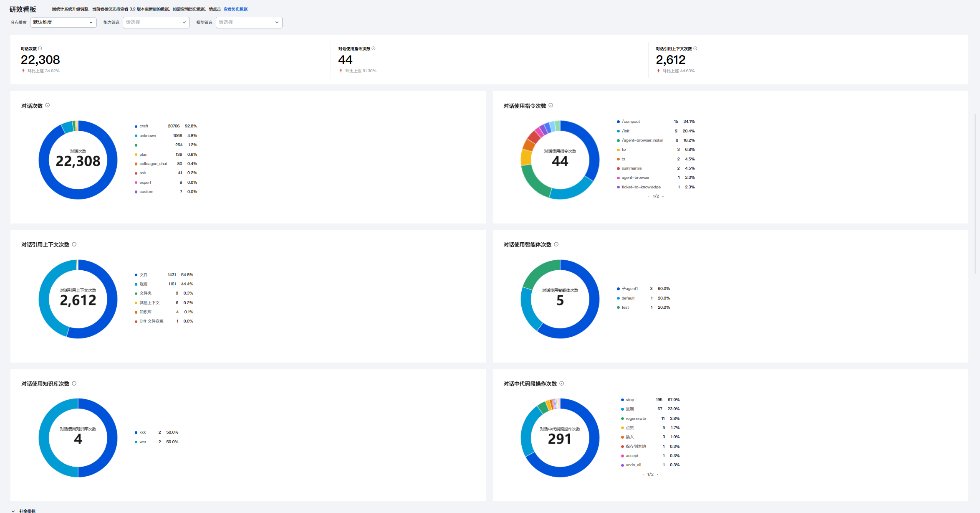This screenshot has height=513, width=980.
Task: Click the kkk legend label
Action: 143,432
